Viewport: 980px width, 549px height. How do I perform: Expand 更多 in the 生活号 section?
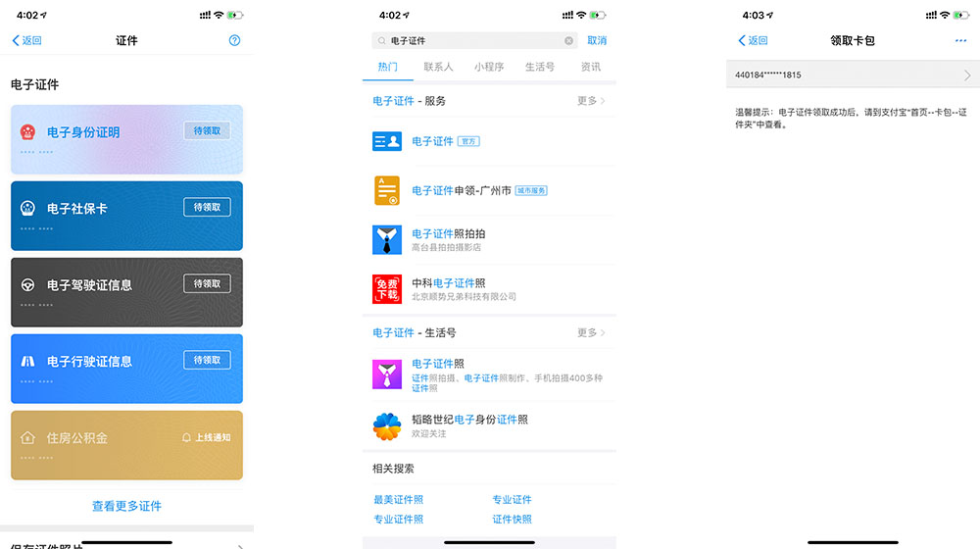591,332
